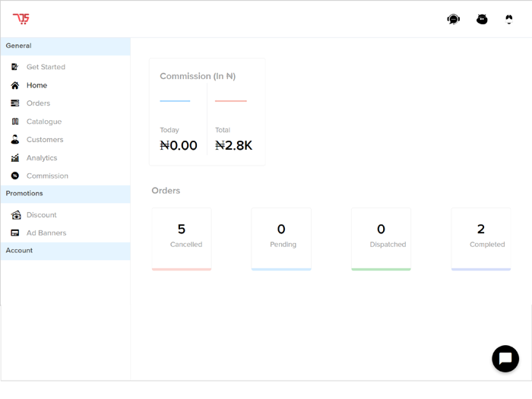Click the Get Started notepad icon
The width and height of the screenshot is (532, 399).
pyautogui.click(x=15, y=67)
